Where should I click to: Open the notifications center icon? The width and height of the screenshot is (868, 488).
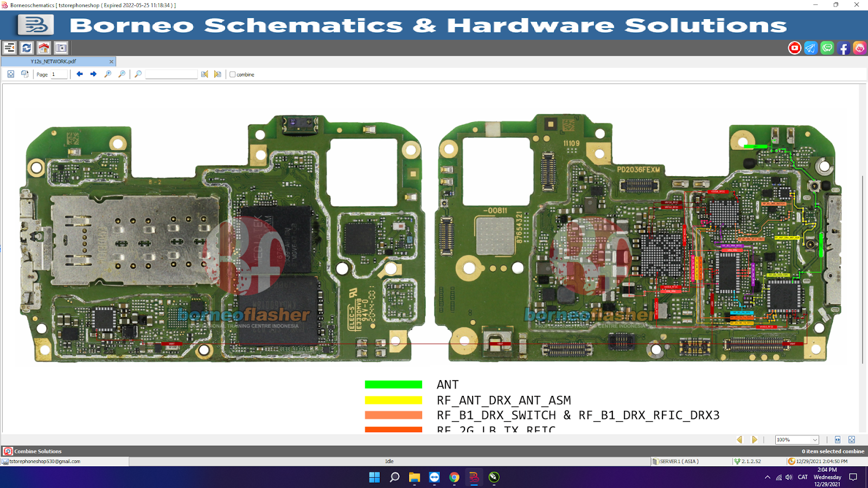click(x=853, y=477)
